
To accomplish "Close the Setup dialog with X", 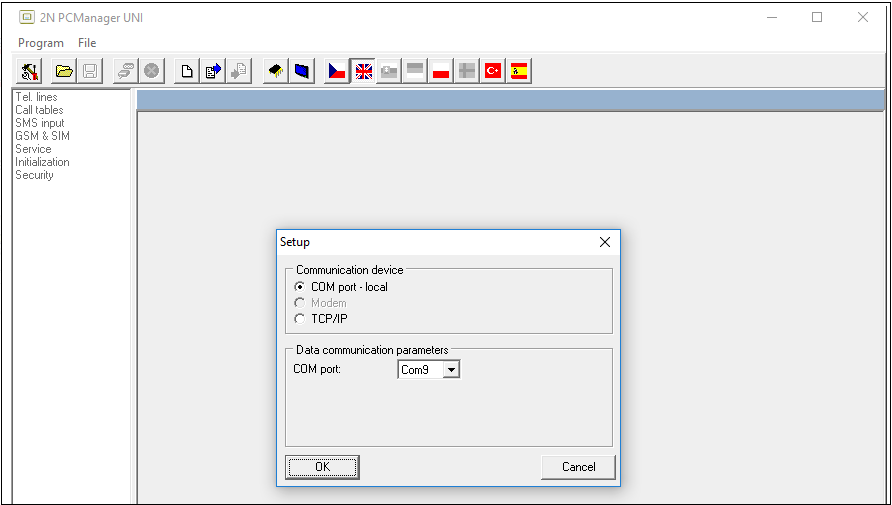I will click(x=605, y=242).
